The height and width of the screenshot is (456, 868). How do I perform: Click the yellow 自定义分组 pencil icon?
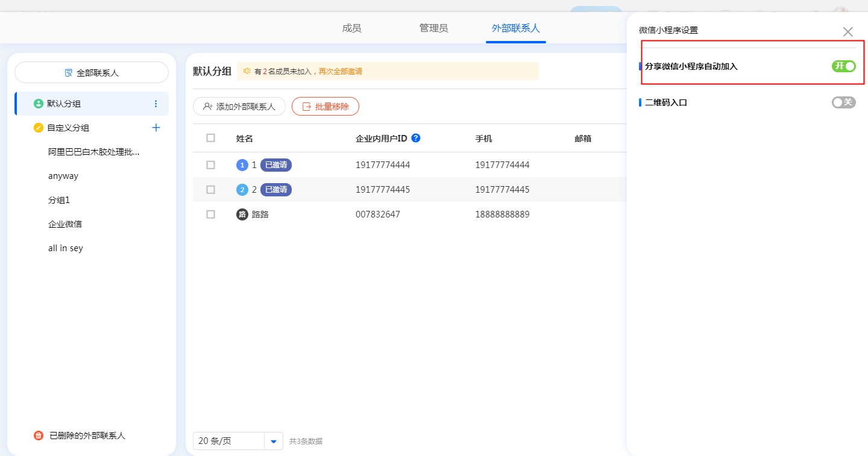pyautogui.click(x=39, y=128)
